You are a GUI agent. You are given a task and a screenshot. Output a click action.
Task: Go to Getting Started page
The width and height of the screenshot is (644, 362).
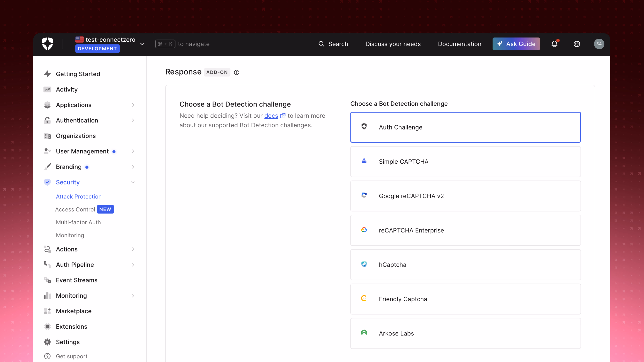(78, 74)
